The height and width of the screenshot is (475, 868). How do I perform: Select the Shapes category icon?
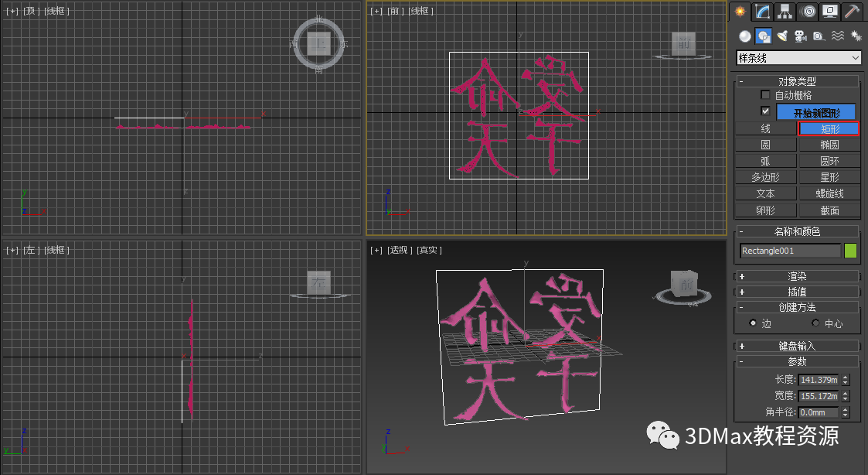point(764,36)
